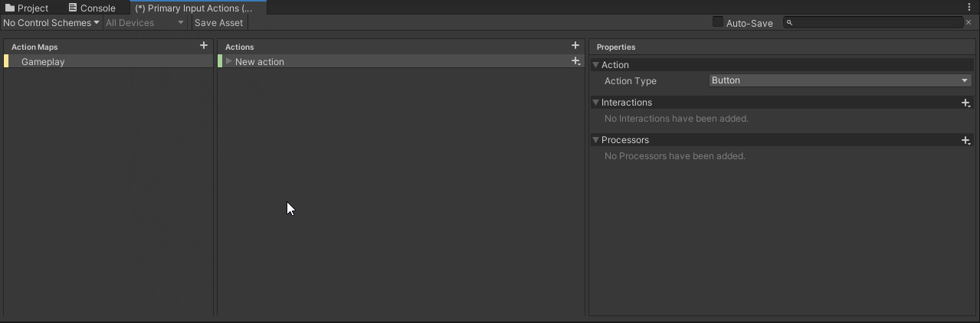Add a new action map
The width and height of the screenshot is (980, 323).
pos(204,46)
